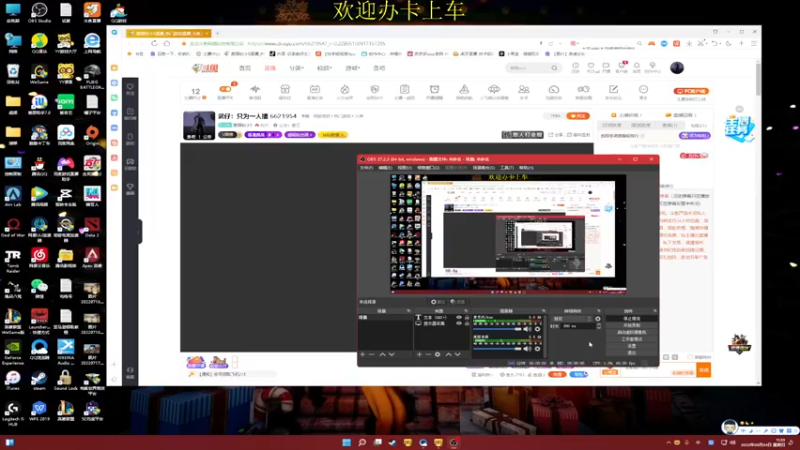Open Steam desktop shortcut
This screenshot has width=800, height=450.
pyautogui.click(x=39, y=380)
